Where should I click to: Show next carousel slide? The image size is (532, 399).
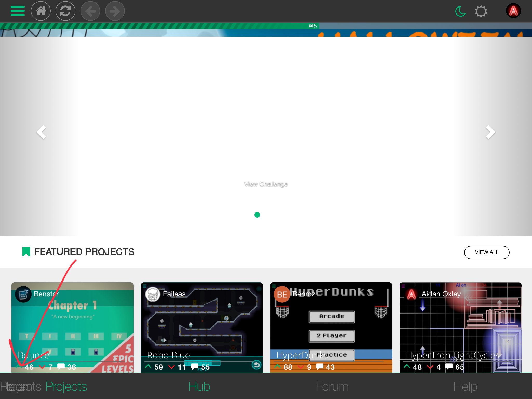click(490, 132)
